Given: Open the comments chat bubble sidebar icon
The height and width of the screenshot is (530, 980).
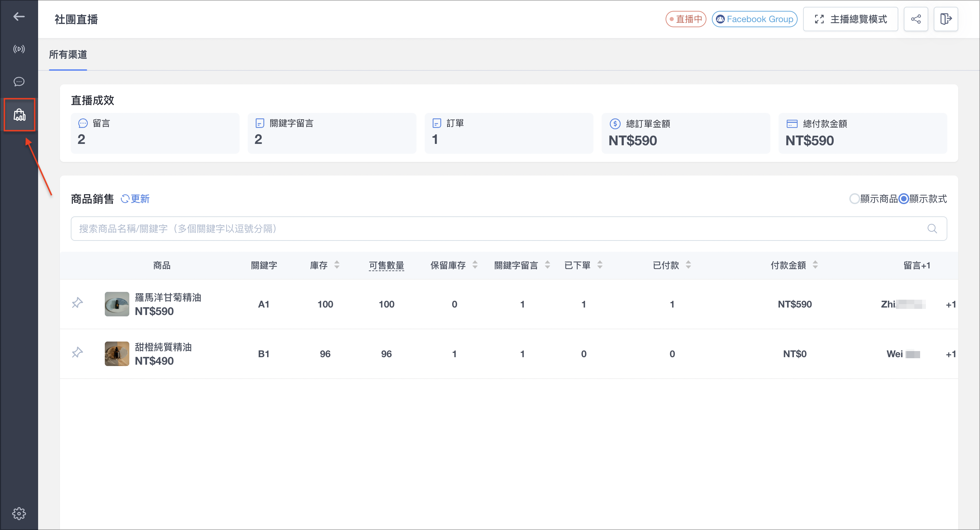Looking at the screenshot, I should (x=19, y=82).
